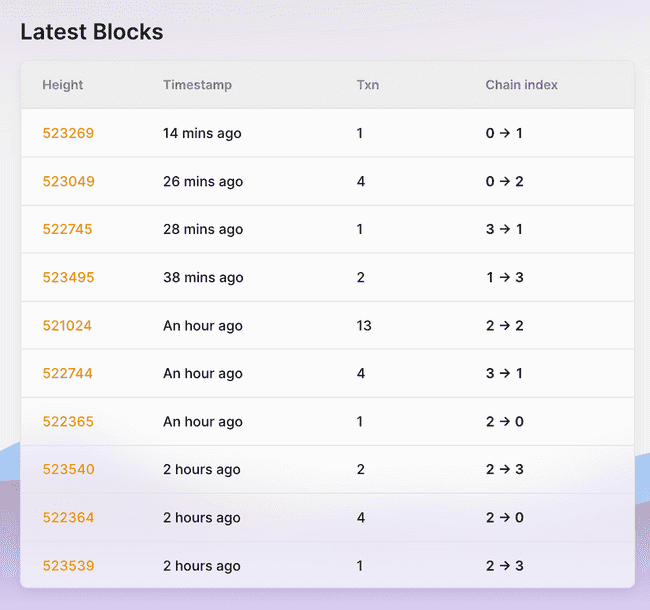Click block 523539 link
The height and width of the screenshot is (610, 650).
68,565
